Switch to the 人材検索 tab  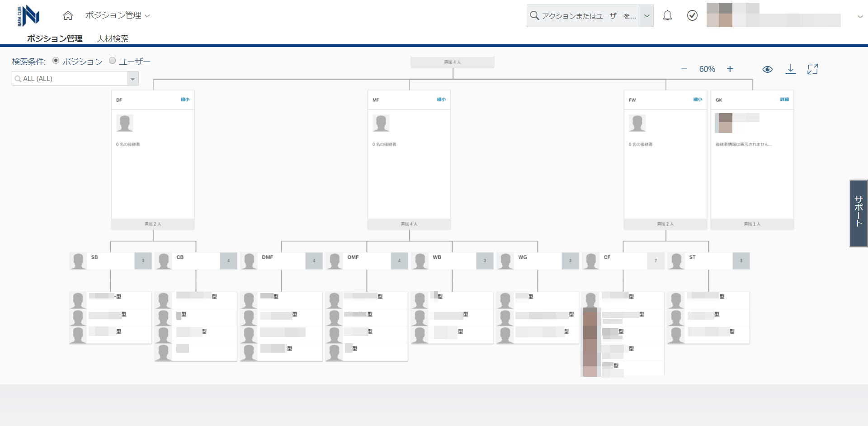point(113,39)
